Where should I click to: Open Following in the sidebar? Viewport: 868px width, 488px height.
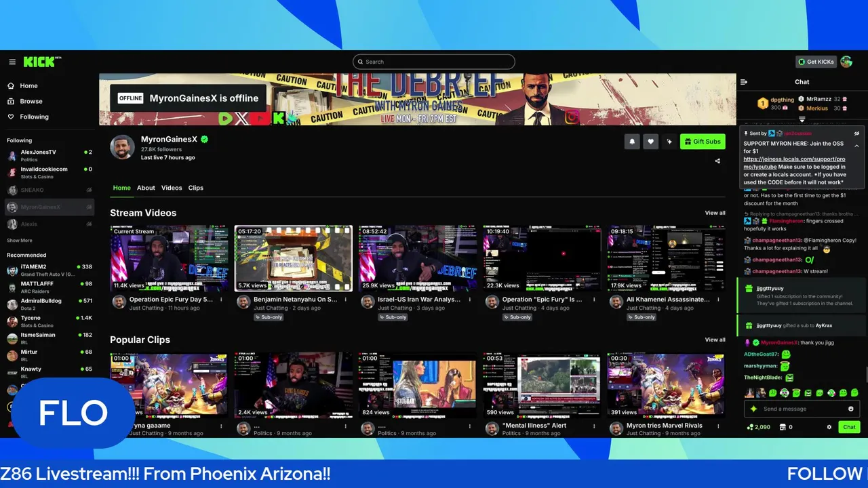click(34, 117)
